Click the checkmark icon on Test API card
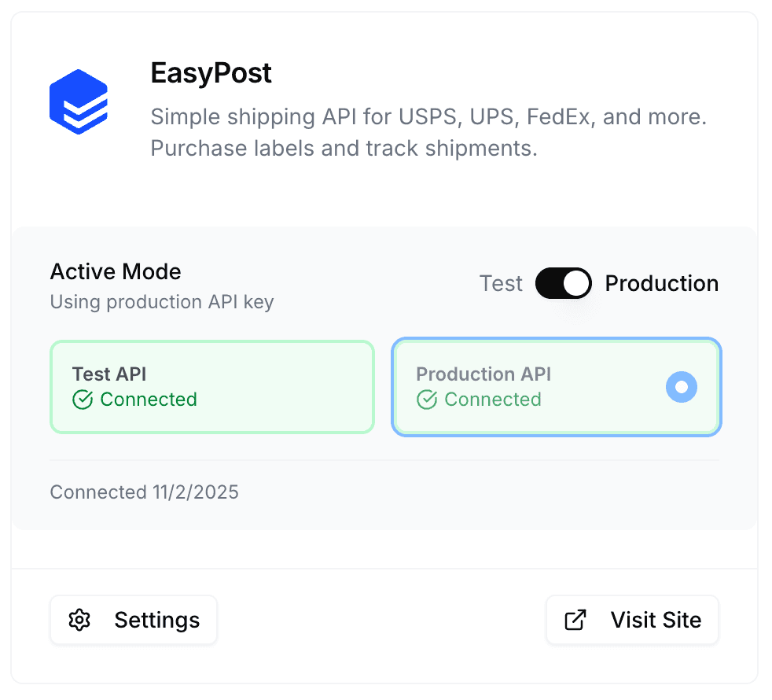 pyautogui.click(x=81, y=400)
